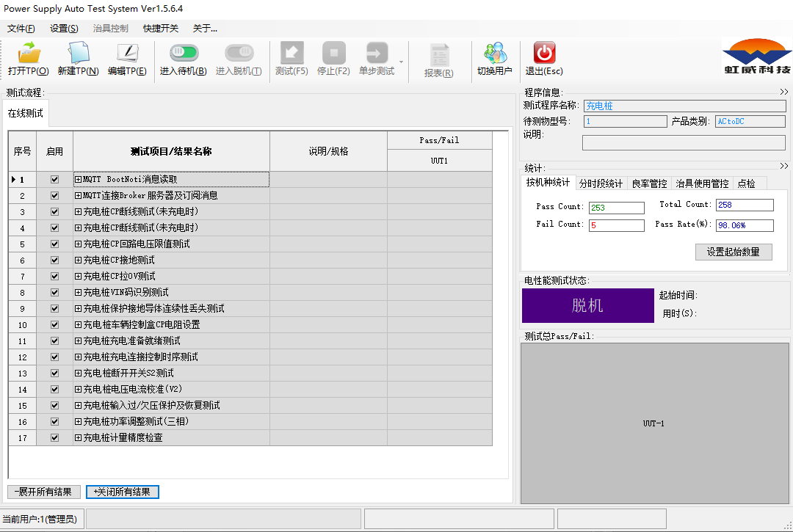Image resolution: width=793 pixels, height=532 pixels.
Task: Toggle enable checkbox for row 8 VIN码识别
Action: tap(54, 293)
